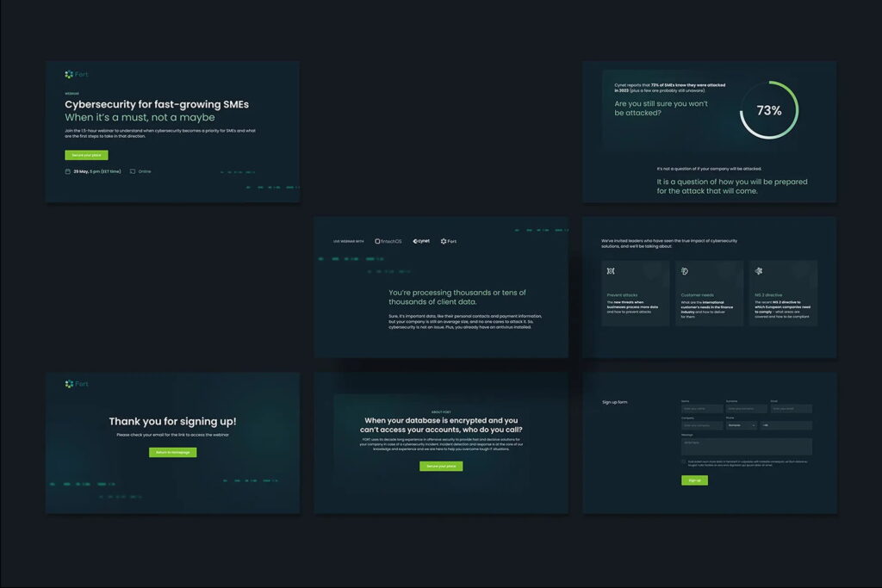Click the Customer needs card icon
Viewport: 882px width, 588px height.
(x=685, y=271)
